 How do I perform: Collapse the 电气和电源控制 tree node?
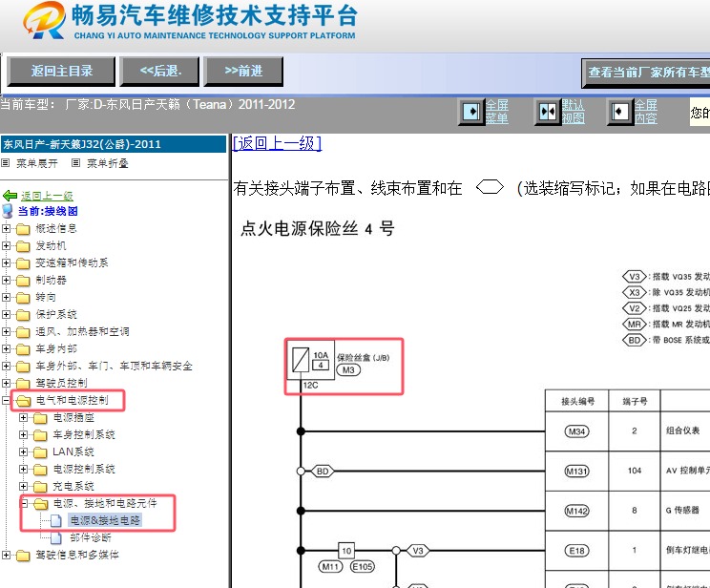[x=6, y=401]
